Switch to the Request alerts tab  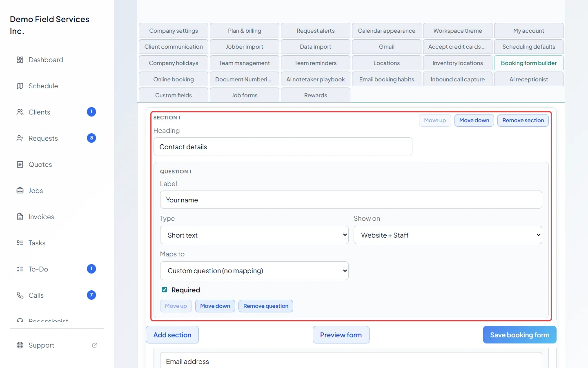[x=316, y=31]
